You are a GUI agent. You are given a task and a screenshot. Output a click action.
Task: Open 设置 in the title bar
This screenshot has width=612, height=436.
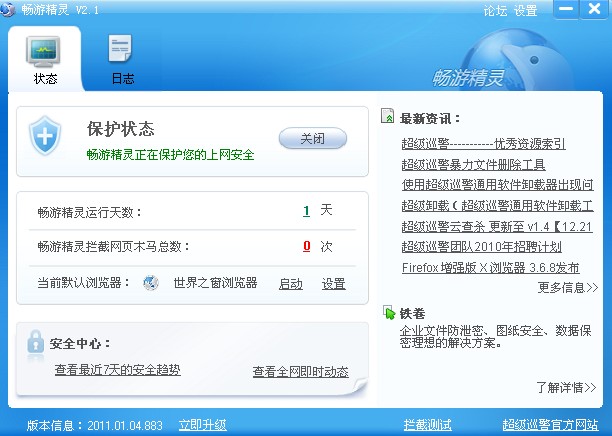pyautogui.click(x=525, y=11)
